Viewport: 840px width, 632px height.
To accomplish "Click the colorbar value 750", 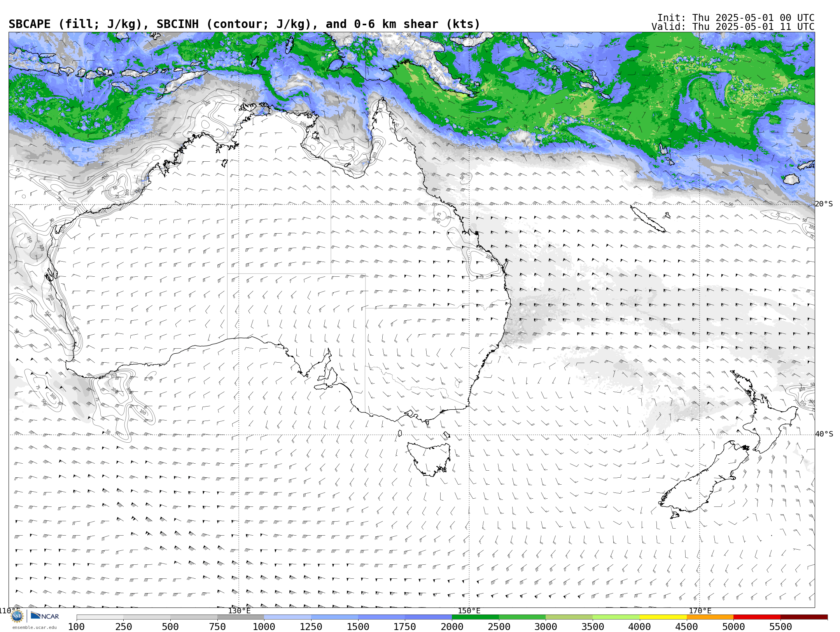I will [217, 627].
